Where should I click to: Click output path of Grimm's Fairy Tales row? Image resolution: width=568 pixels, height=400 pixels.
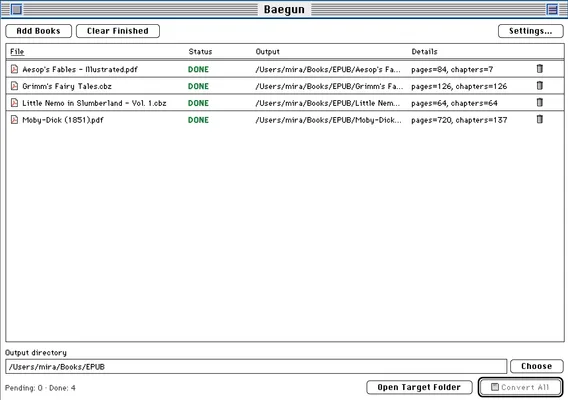pos(329,86)
